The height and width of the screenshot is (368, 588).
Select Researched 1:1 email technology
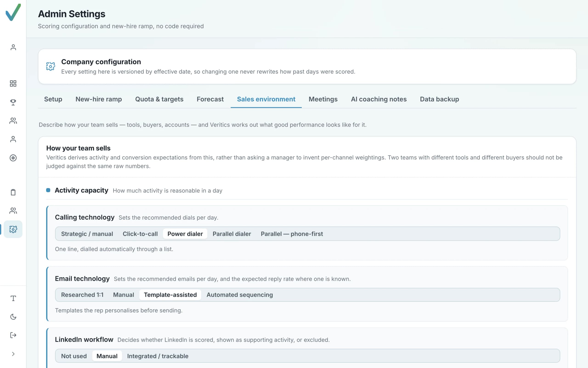pyautogui.click(x=82, y=295)
